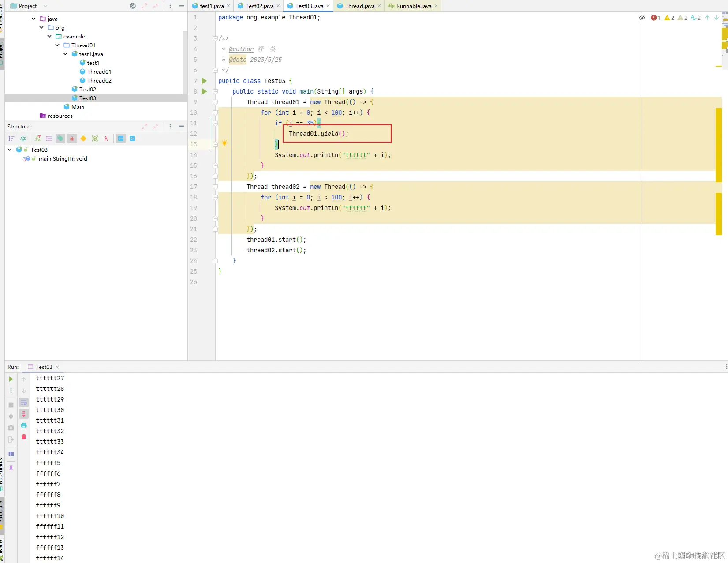Viewport: 728px width, 563px height.
Task: Toggle reader mode eye icon in editor
Action: coord(642,18)
